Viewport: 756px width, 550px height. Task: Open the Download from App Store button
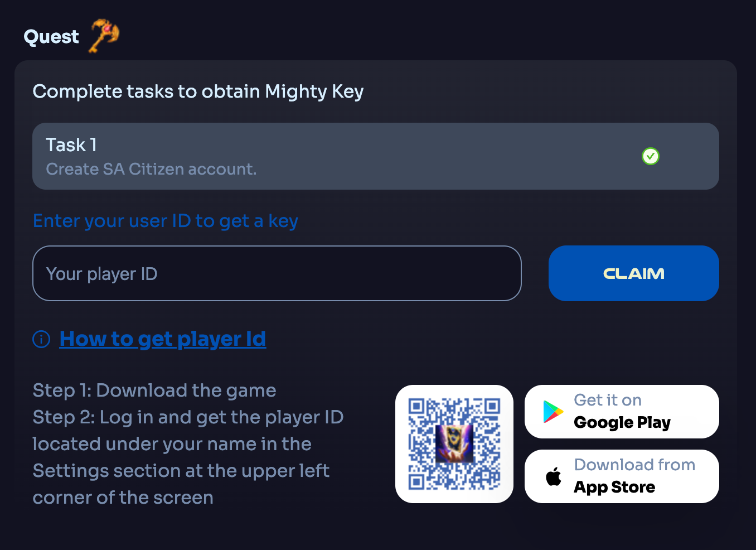click(622, 476)
